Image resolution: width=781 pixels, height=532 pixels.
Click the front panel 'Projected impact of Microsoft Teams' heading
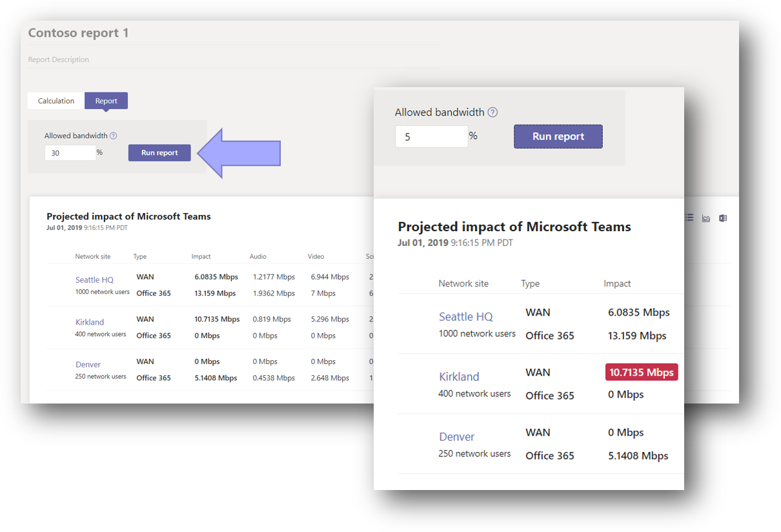[514, 227]
